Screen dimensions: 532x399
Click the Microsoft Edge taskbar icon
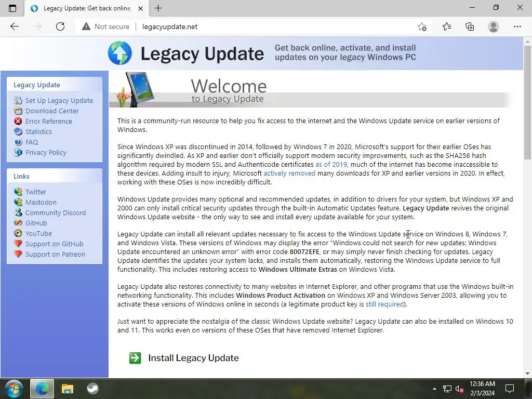click(x=42, y=389)
